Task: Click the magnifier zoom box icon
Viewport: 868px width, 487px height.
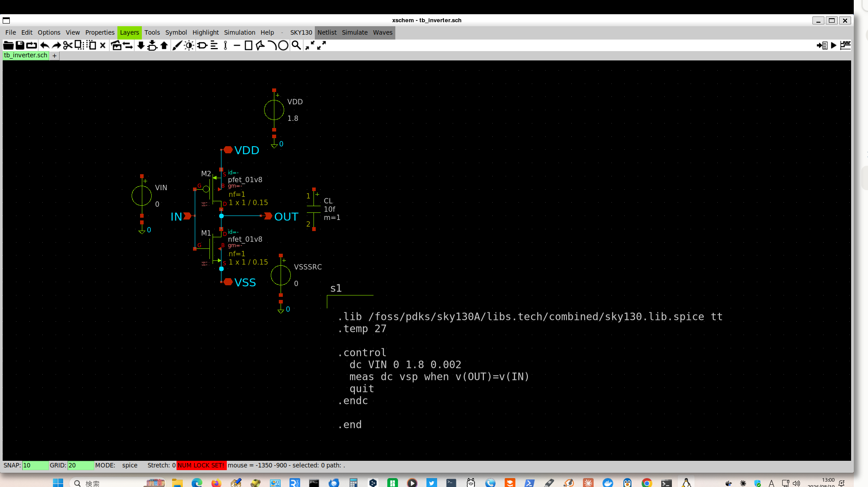Action: point(296,45)
